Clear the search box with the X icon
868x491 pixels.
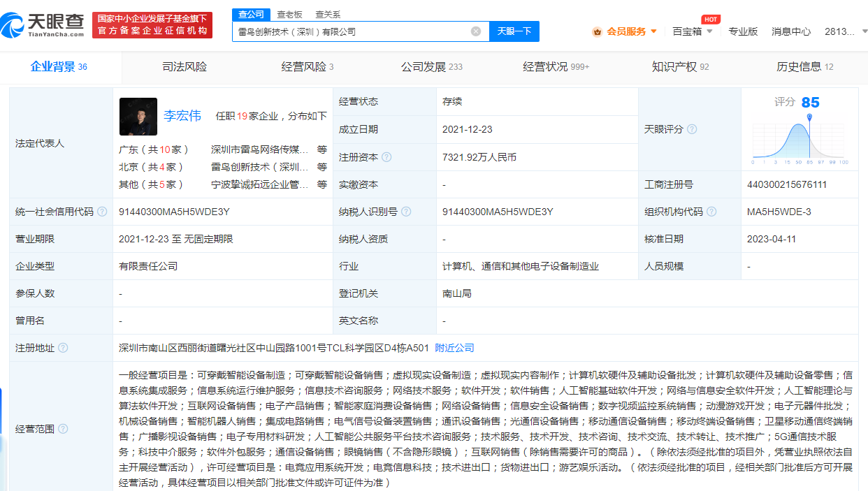[x=476, y=31]
